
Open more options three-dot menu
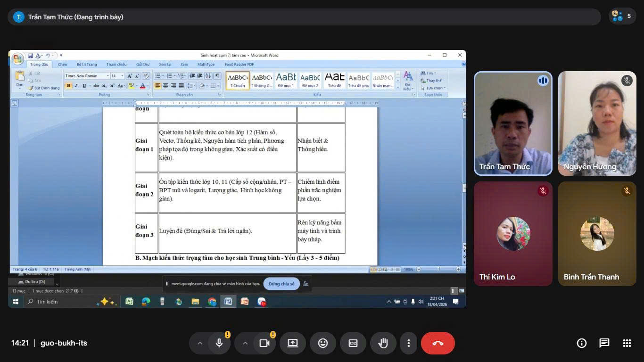(409, 343)
